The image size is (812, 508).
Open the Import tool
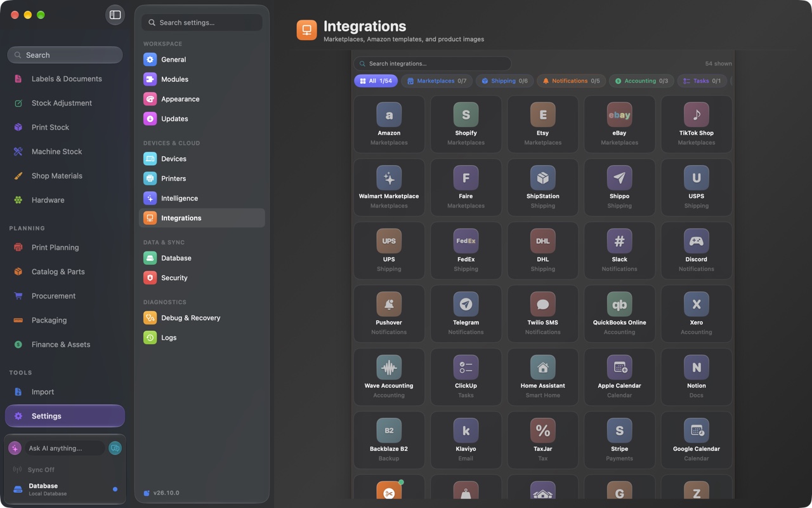65,392
